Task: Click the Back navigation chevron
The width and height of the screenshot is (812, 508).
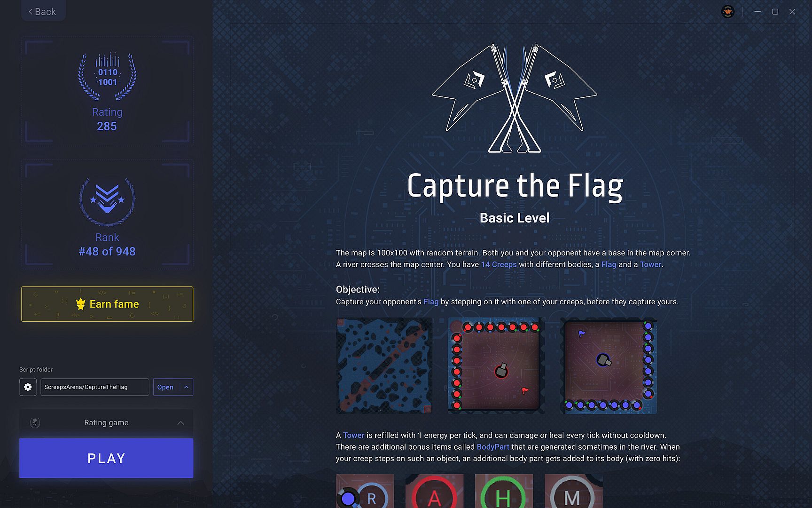Action: [x=31, y=12]
